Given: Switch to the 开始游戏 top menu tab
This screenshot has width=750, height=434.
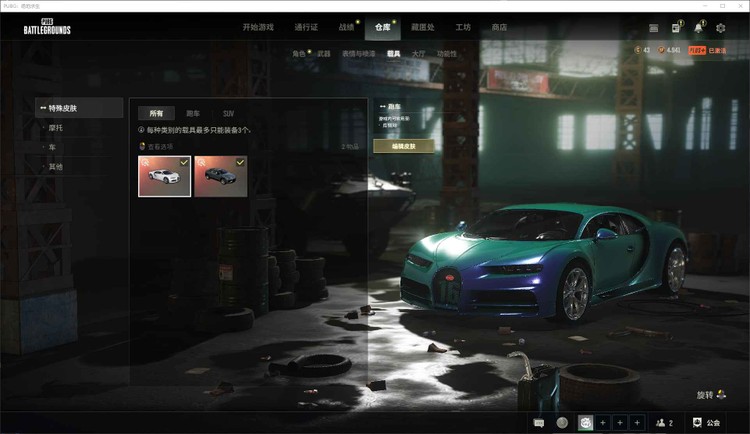Looking at the screenshot, I should pyautogui.click(x=257, y=27).
